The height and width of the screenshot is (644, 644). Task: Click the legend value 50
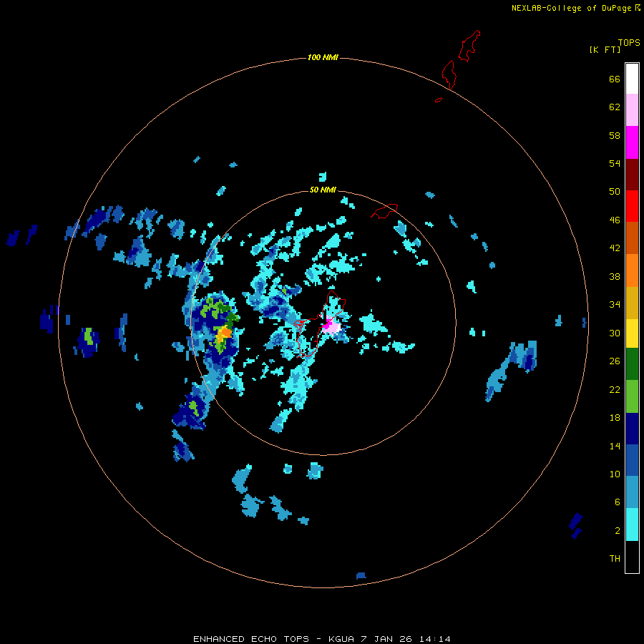(x=615, y=192)
